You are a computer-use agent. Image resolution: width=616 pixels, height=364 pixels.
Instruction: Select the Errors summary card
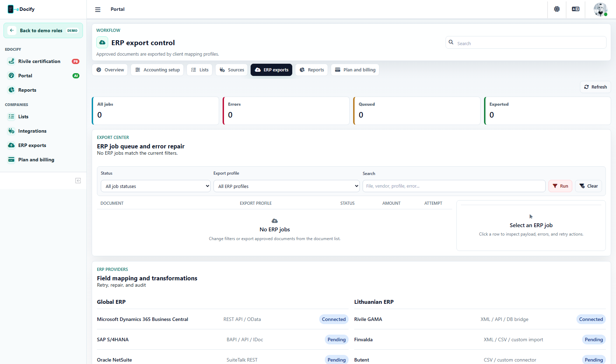point(286,111)
